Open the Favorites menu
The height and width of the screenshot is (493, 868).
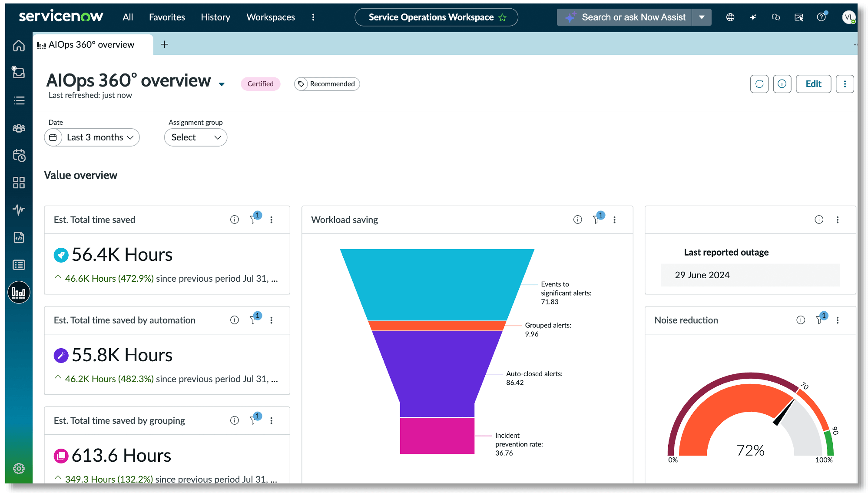[167, 17]
